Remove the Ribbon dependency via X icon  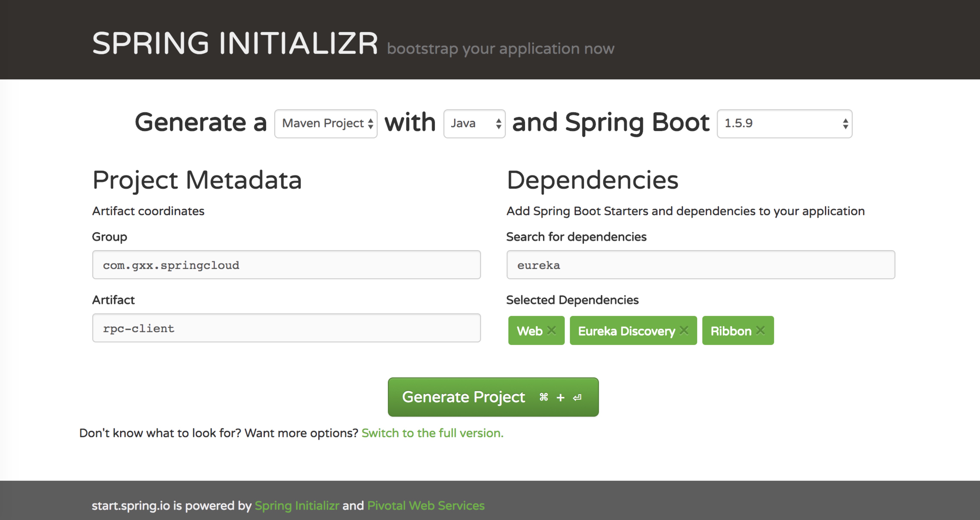(760, 330)
